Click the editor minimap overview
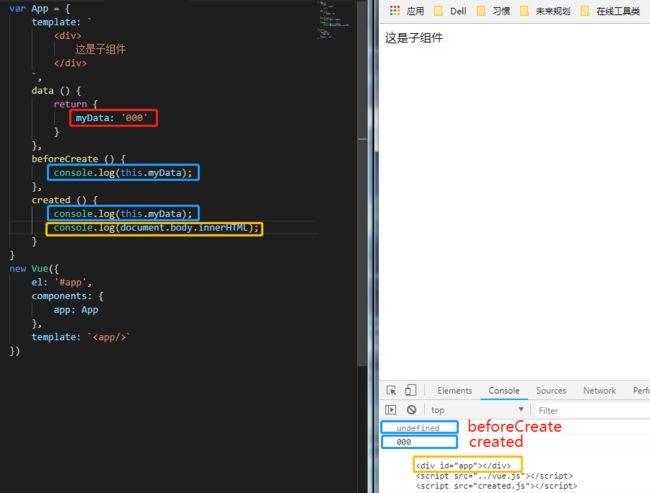The height and width of the screenshot is (493, 650). [334, 20]
